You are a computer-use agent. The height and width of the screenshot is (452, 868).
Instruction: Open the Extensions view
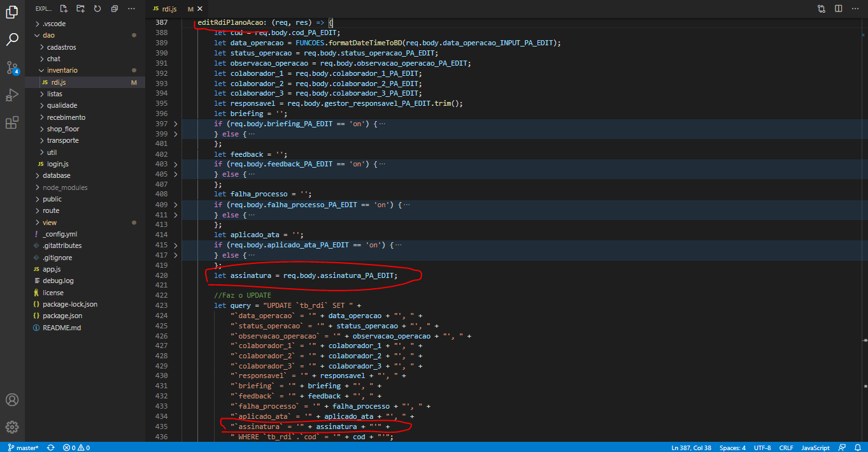pos(12,123)
